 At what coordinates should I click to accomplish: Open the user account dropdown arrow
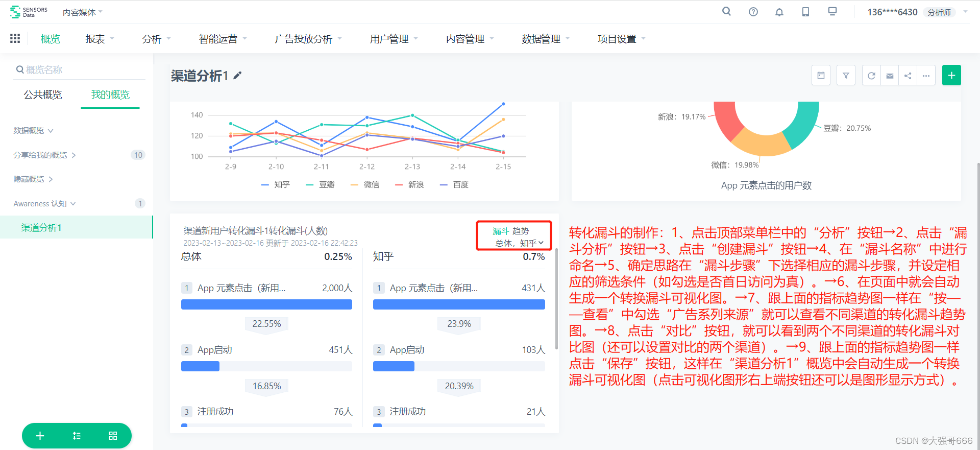click(965, 12)
